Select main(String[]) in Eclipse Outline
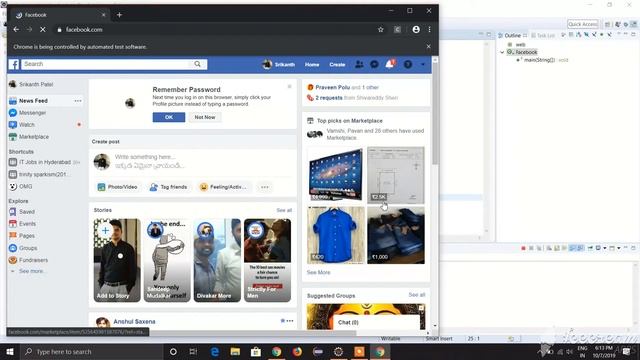640x360 pixels. [539, 60]
